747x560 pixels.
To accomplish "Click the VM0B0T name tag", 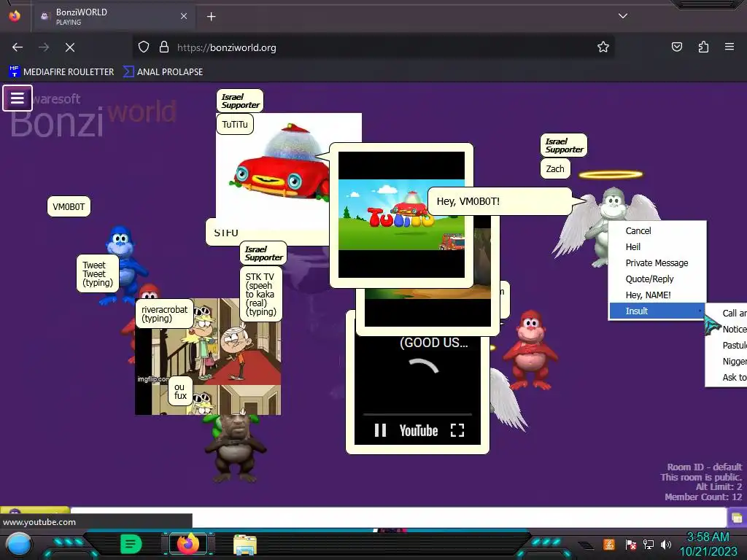I will tap(69, 206).
